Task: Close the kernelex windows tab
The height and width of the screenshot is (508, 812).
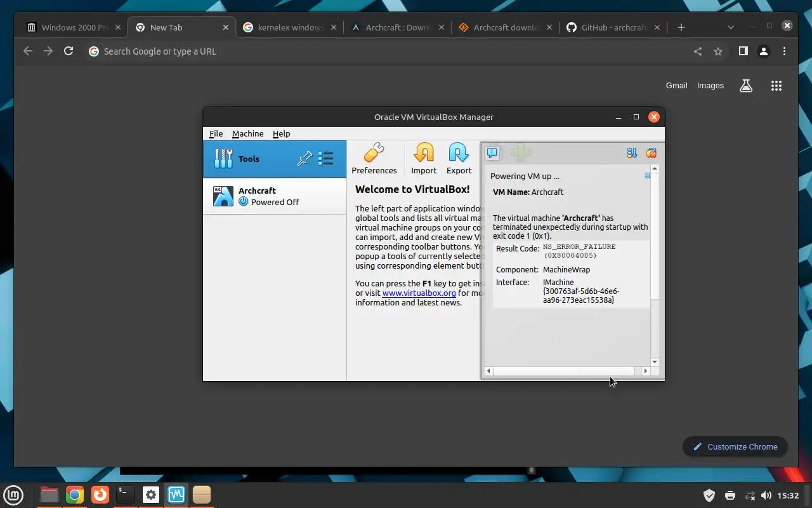Action: (334, 27)
